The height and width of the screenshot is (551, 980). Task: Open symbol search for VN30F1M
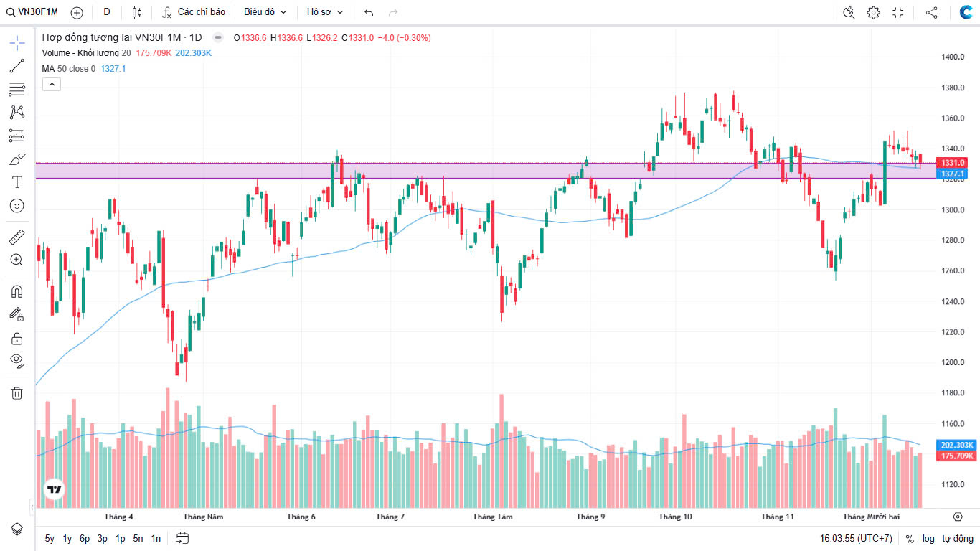32,12
